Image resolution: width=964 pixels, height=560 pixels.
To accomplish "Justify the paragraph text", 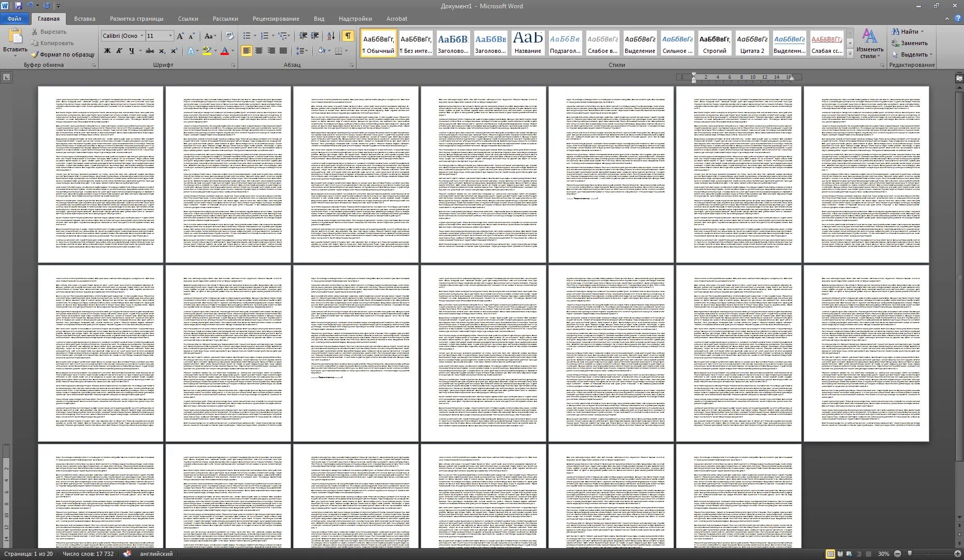I will [x=283, y=51].
